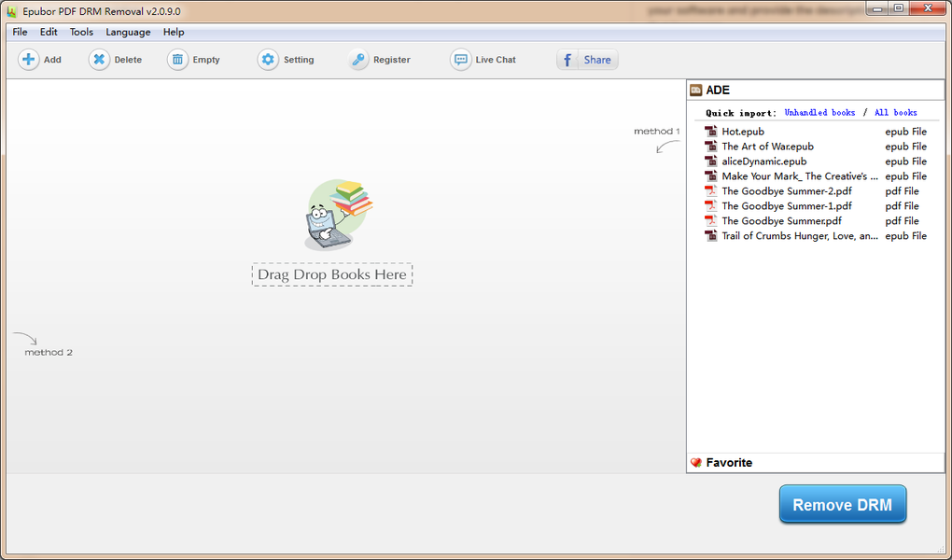Click the Favorite heart icon
Image resolution: width=952 pixels, height=560 pixels.
(696, 463)
